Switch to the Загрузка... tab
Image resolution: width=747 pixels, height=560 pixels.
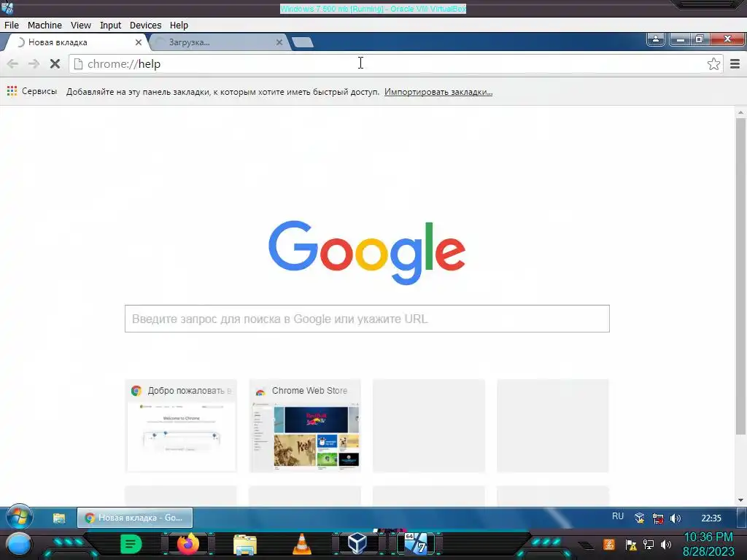tap(218, 42)
